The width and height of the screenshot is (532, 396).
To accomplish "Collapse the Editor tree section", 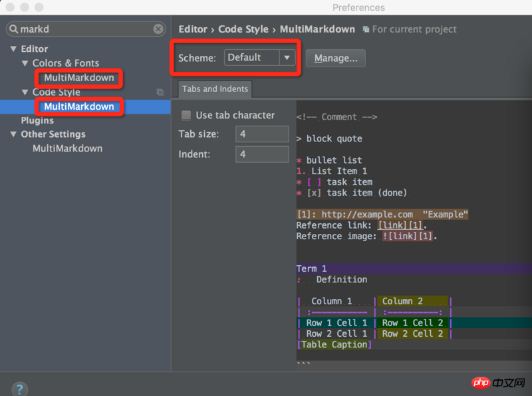I will tap(13, 49).
